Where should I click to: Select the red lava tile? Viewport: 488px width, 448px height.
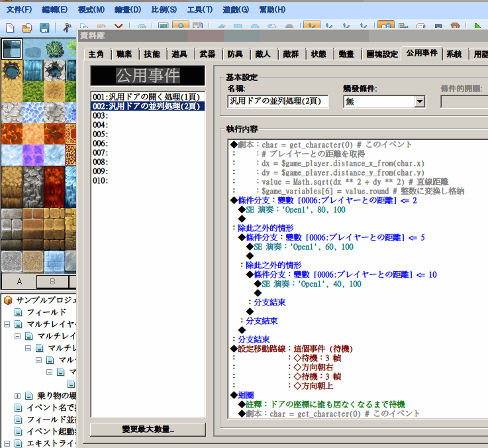pyautogui.click(x=12, y=134)
